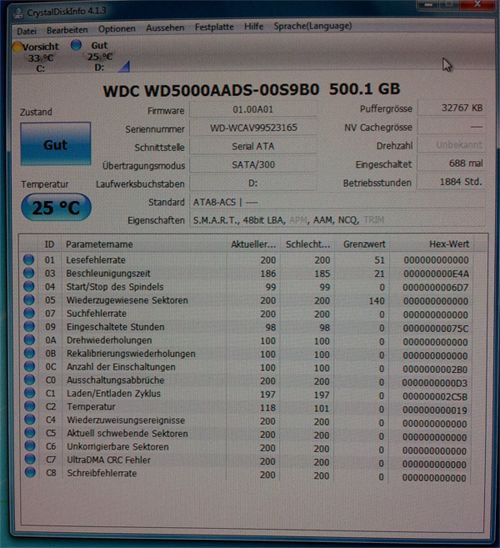Click status dot for Aktuell schwebende Sektoren
Viewport: 500px width, 548px height.
[30, 433]
